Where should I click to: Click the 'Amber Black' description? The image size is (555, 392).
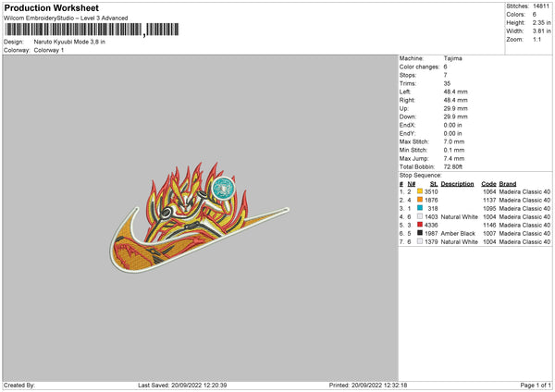458,234
